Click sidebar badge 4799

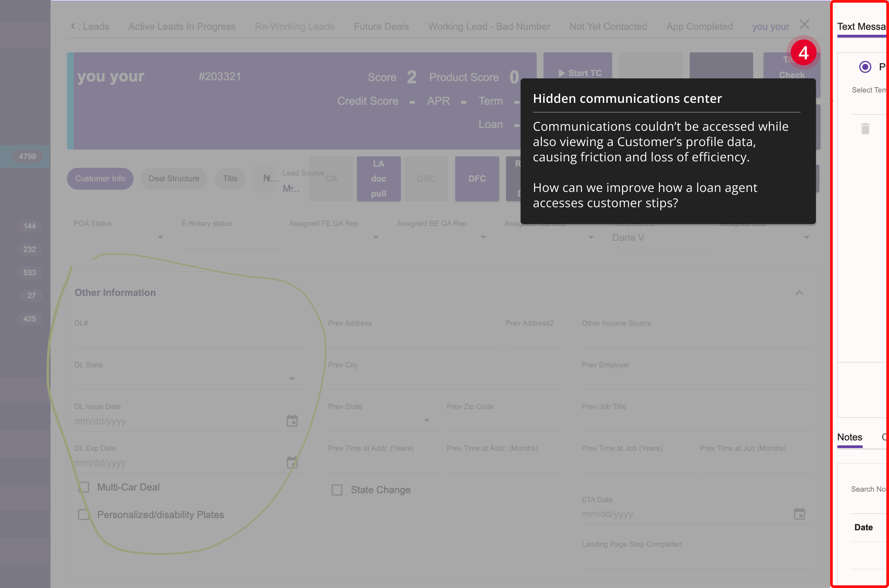coord(28,156)
